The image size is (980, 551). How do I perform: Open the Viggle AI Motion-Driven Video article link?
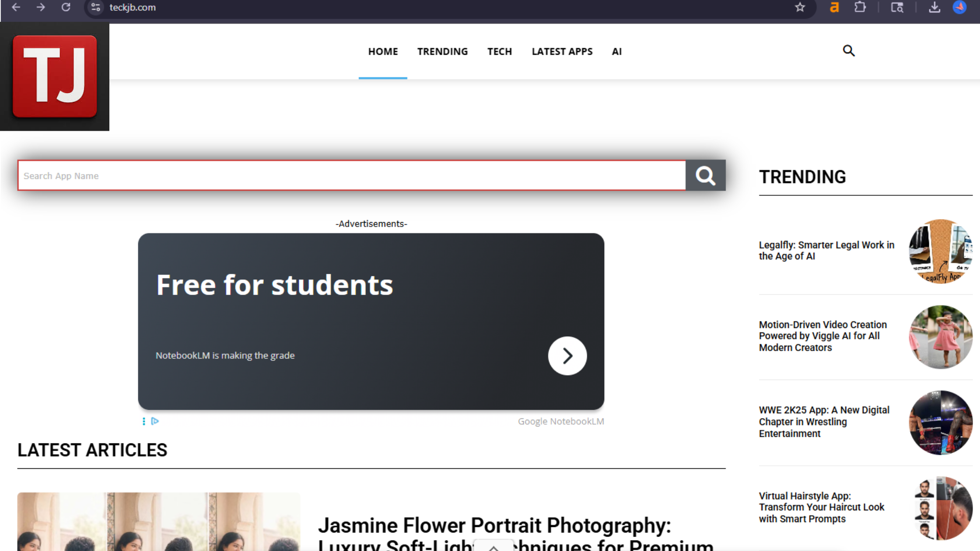point(823,336)
